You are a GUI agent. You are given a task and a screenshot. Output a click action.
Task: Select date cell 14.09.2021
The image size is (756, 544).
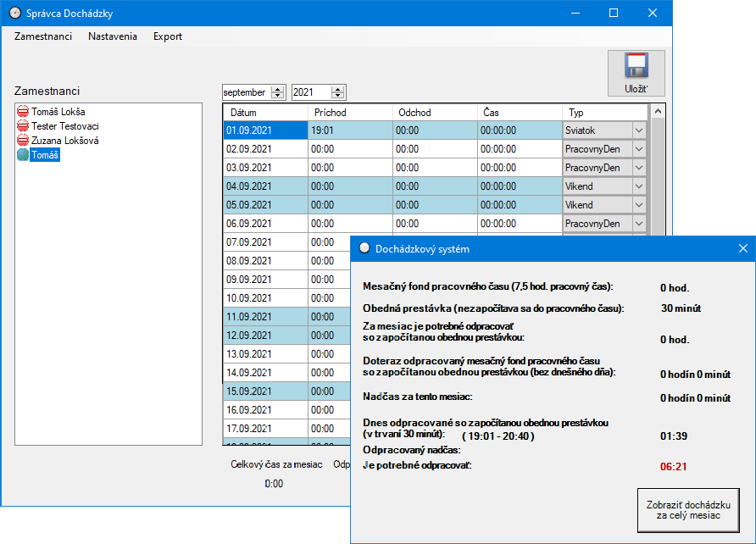(265, 373)
